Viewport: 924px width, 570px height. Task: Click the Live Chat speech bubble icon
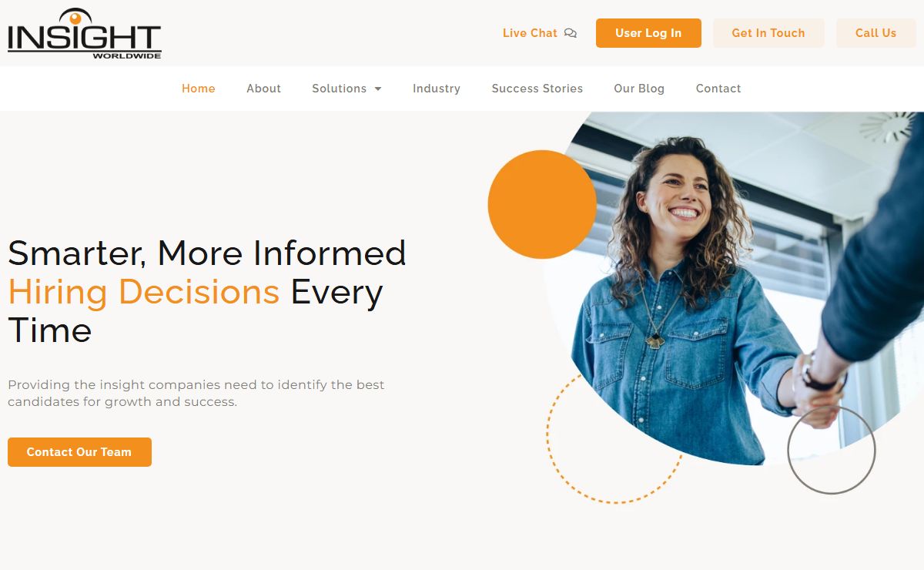coord(571,33)
